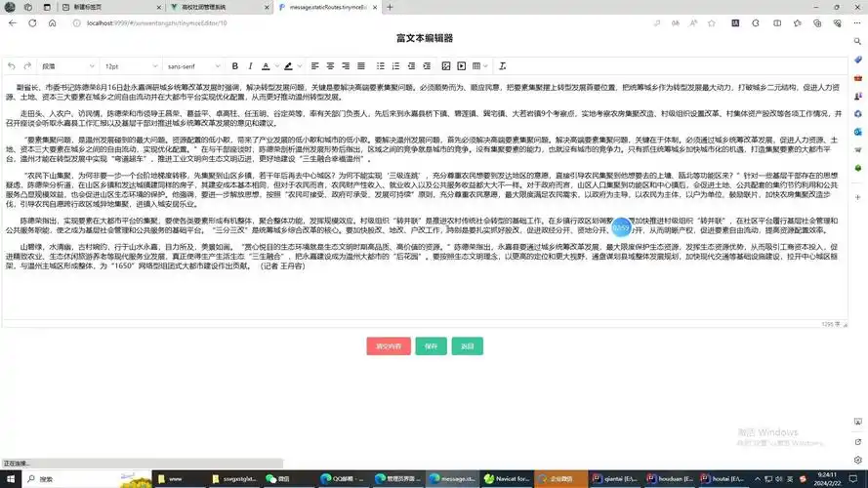The image size is (868, 488).
Task: Open the table insert menu
Action: point(480,65)
